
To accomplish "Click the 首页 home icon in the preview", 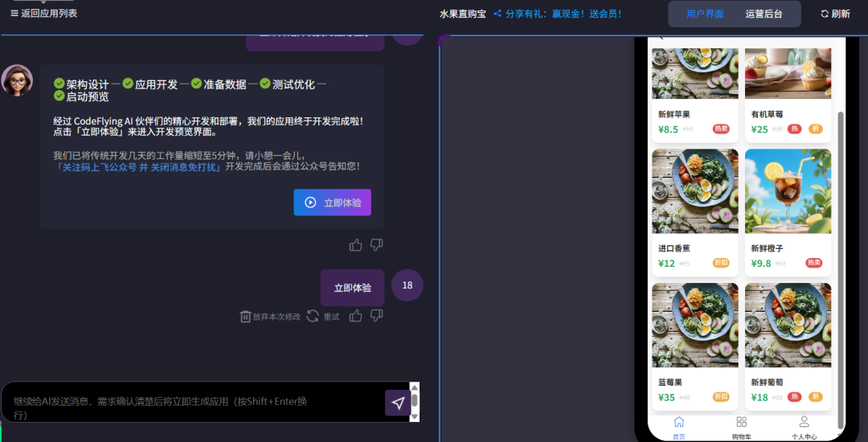I will pos(678,422).
